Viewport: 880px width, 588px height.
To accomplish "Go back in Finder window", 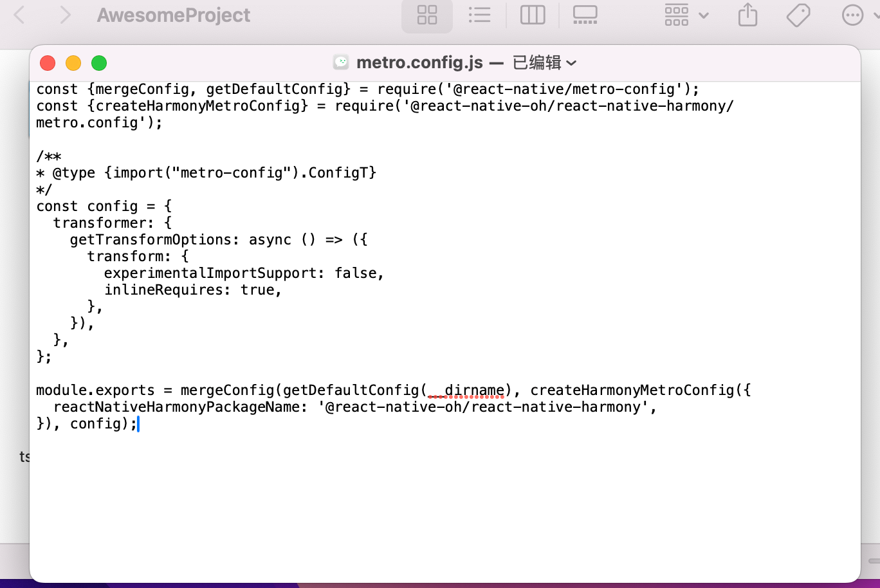I will click(x=19, y=15).
